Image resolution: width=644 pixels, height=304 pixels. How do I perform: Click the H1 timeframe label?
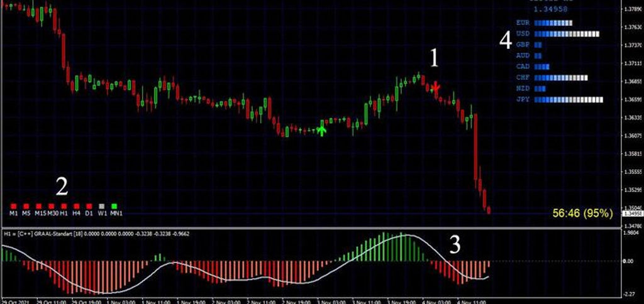coord(64,214)
